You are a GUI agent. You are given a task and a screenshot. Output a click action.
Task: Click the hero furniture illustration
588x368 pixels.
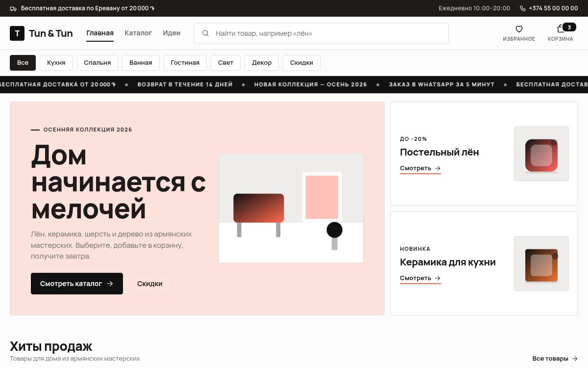click(x=291, y=208)
